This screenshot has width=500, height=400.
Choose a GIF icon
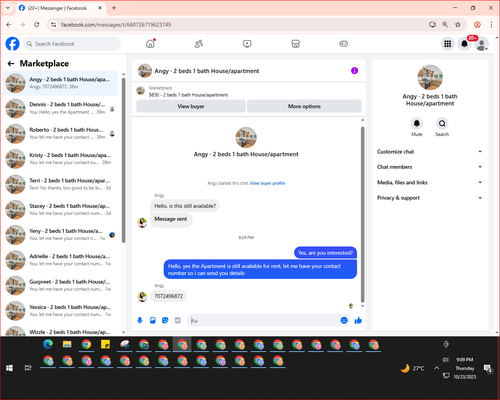tap(178, 320)
